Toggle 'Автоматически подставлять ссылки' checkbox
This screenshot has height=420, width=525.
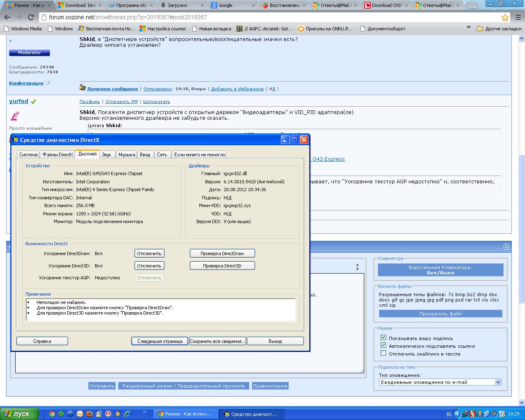383,346
